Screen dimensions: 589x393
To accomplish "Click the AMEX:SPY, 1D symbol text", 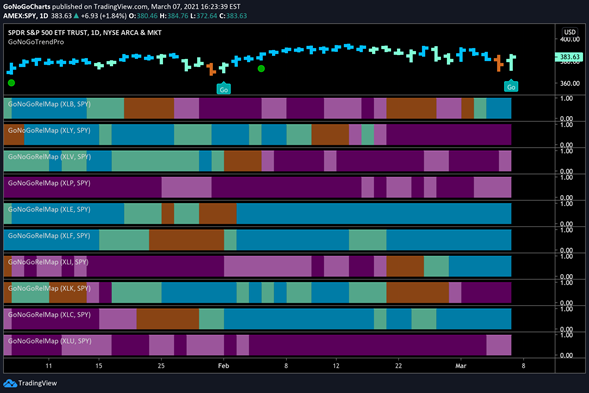I will (26, 16).
